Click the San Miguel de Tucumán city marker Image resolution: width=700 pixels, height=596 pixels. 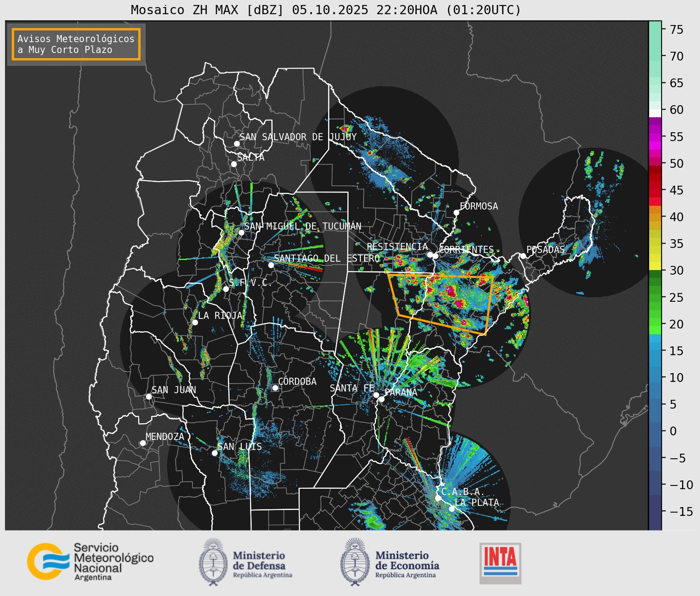pos(241,232)
